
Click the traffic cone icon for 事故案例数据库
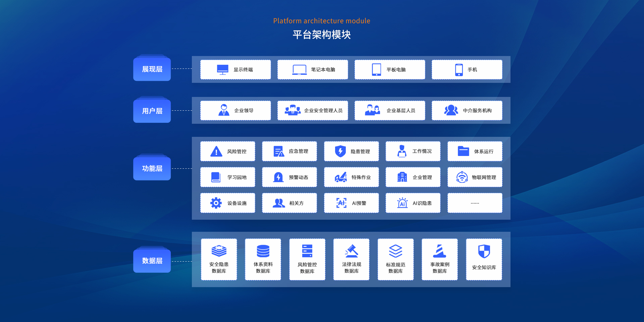pyautogui.click(x=439, y=251)
